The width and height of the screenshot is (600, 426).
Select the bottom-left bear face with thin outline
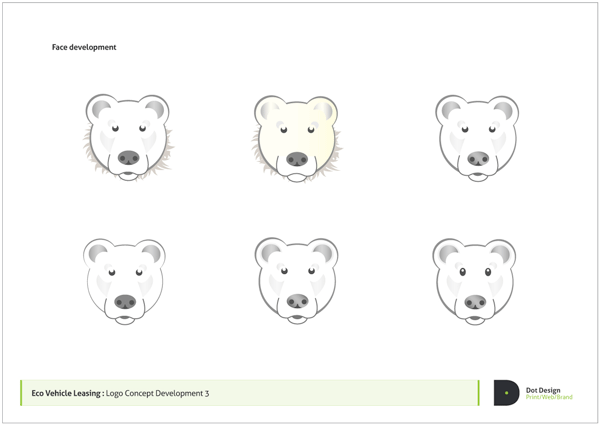coord(124,282)
